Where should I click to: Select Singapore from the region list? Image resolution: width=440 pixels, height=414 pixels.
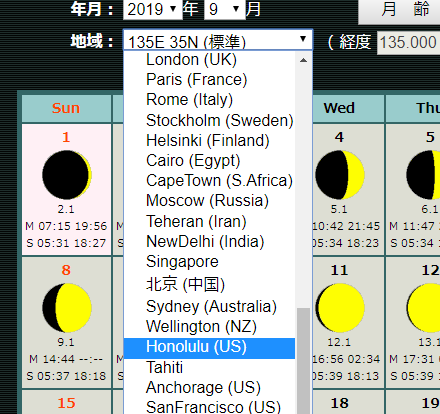pyautogui.click(x=209, y=261)
